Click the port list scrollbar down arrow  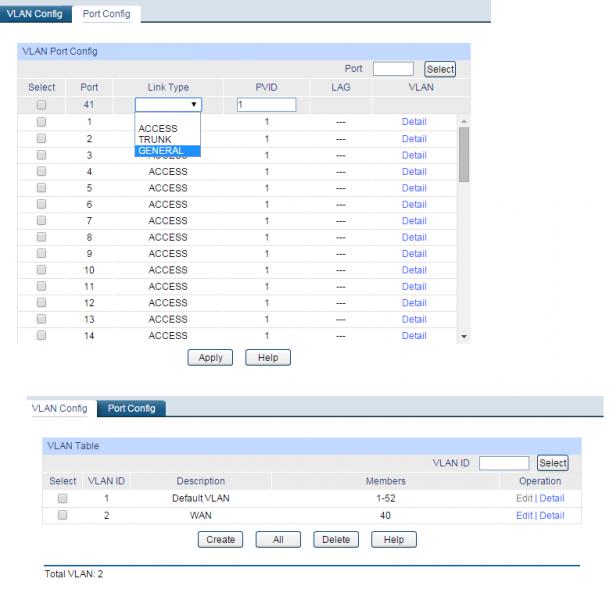click(x=462, y=337)
